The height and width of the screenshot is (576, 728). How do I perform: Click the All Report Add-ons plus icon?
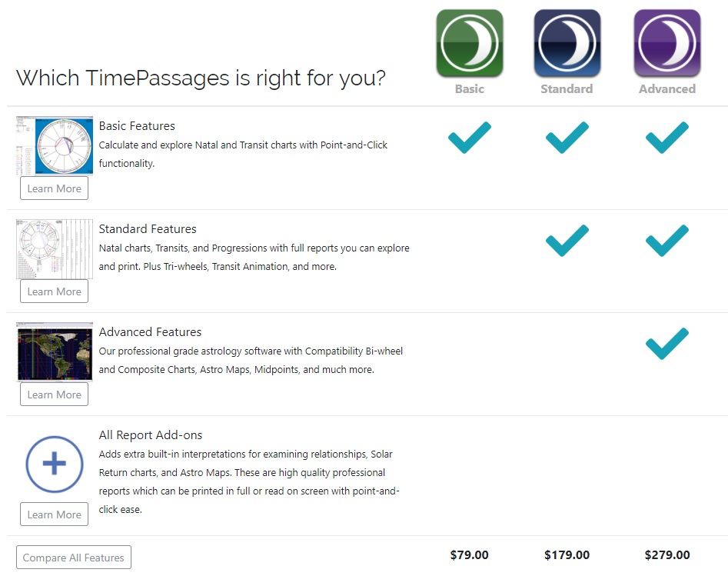click(x=55, y=464)
